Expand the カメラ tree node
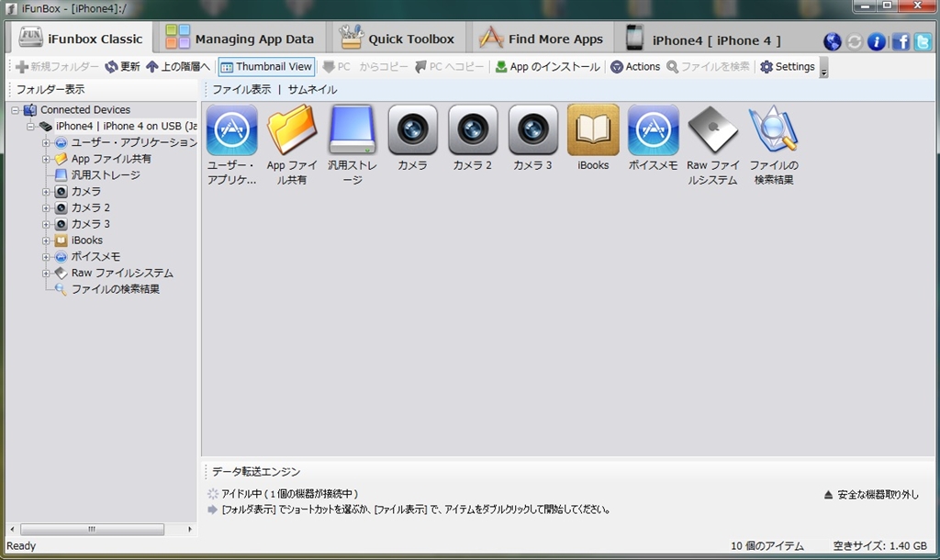940x560 pixels. click(x=46, y=191)
